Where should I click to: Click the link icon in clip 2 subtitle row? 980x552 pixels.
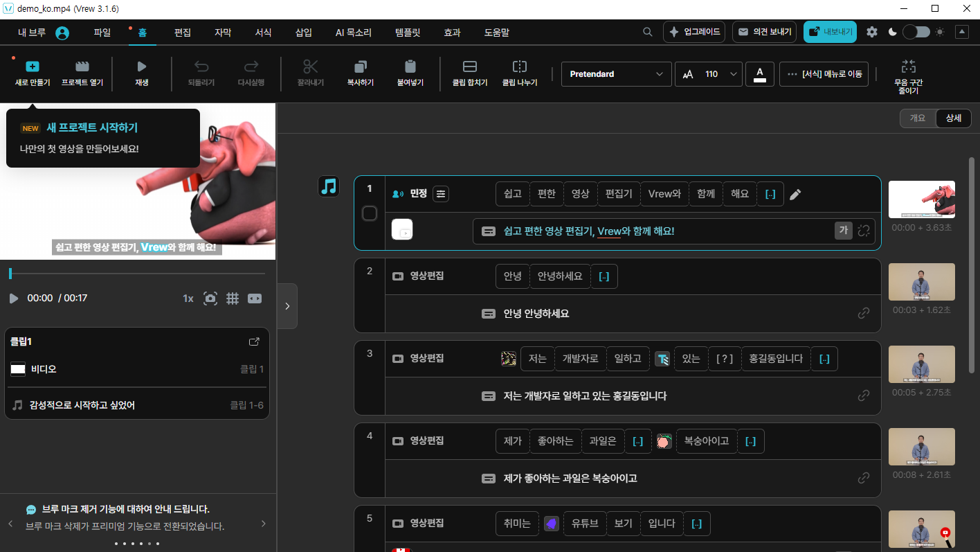point(864,313)
